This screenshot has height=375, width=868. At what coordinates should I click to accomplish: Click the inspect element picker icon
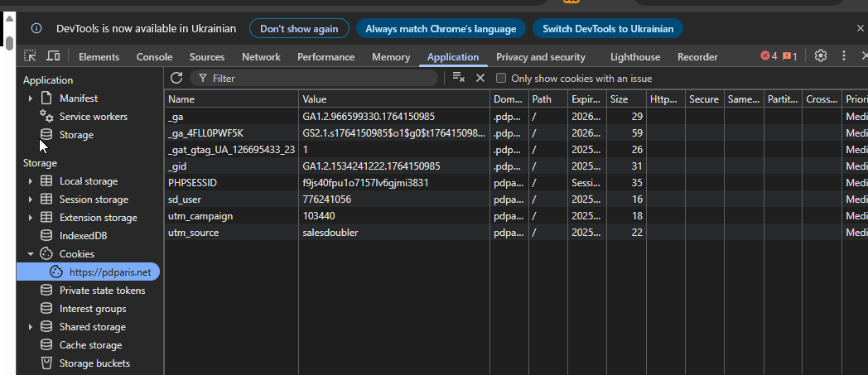point(30,56)
